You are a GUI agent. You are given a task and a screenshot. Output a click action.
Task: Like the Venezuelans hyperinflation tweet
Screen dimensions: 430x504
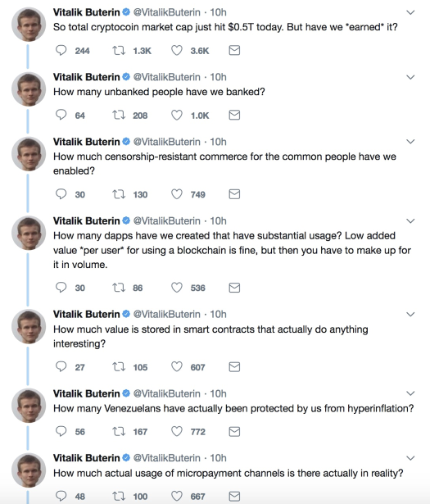177,431
